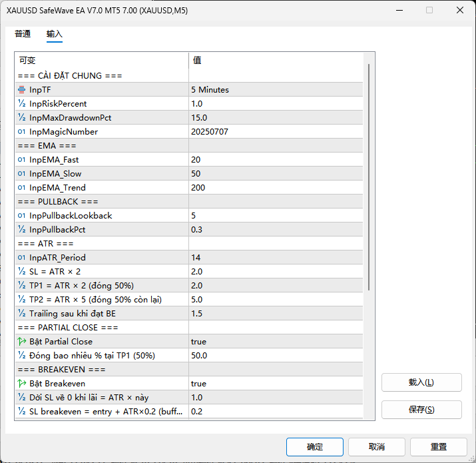Confirm settings with the 确定 button

tap(314, 447)
